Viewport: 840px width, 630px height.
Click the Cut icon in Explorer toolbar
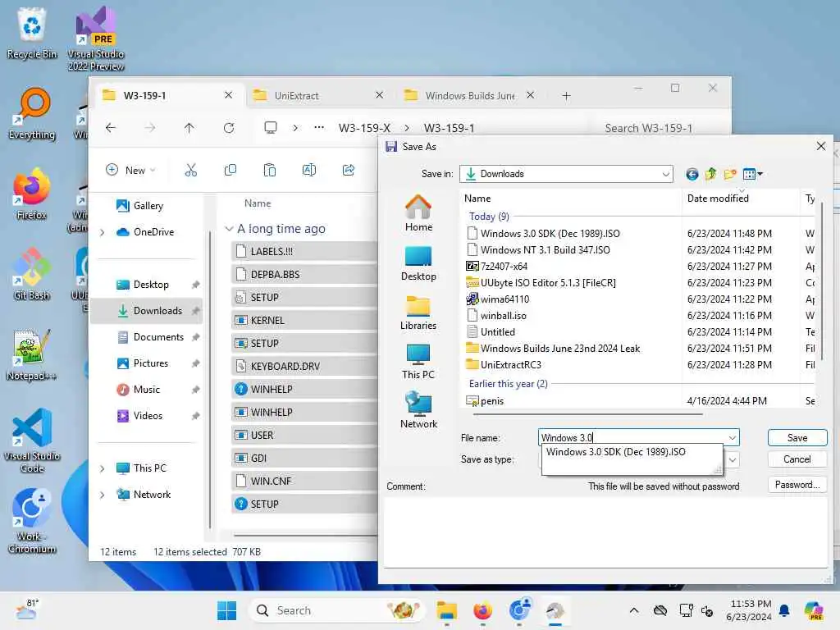(x=190, y=171)
